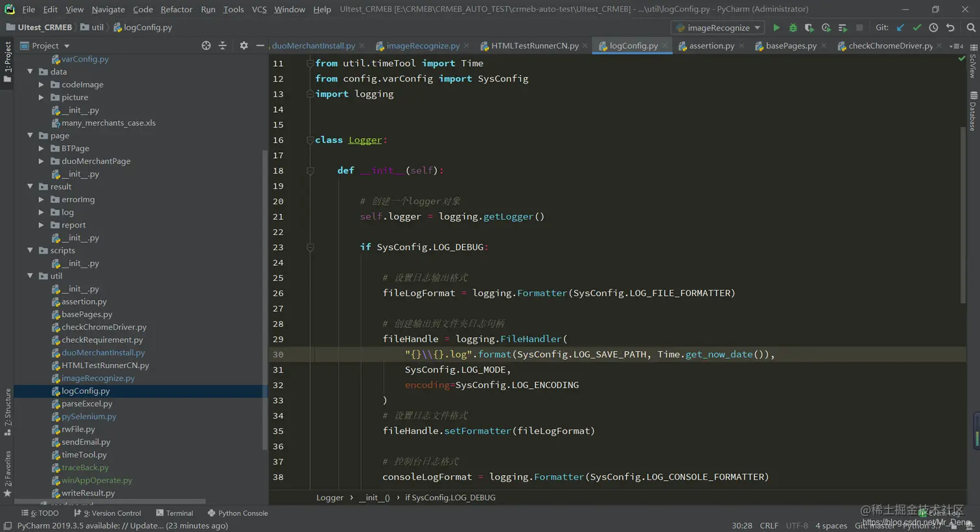Toggle the Python Console tool window
Screen dimensions: 980x532
coord(237,513)
